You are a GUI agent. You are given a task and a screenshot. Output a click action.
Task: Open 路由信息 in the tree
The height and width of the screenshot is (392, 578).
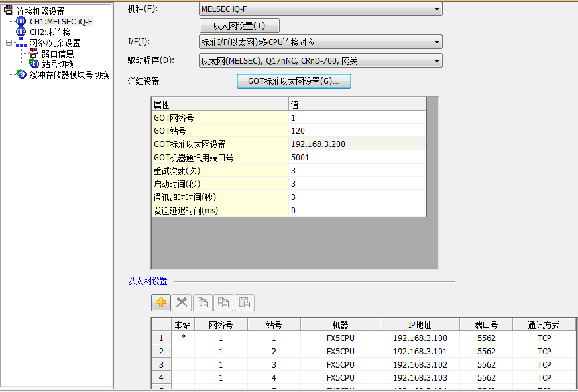click(x=58, y=54)
